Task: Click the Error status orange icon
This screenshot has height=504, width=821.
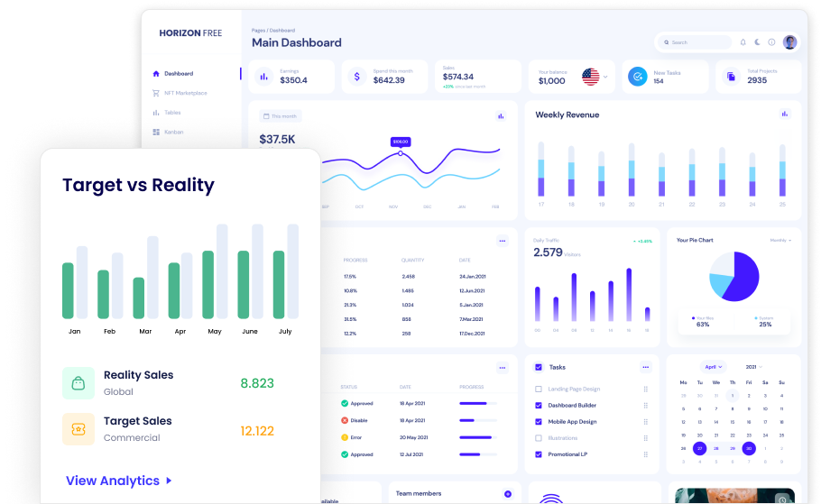Action: tap(345, 437)
